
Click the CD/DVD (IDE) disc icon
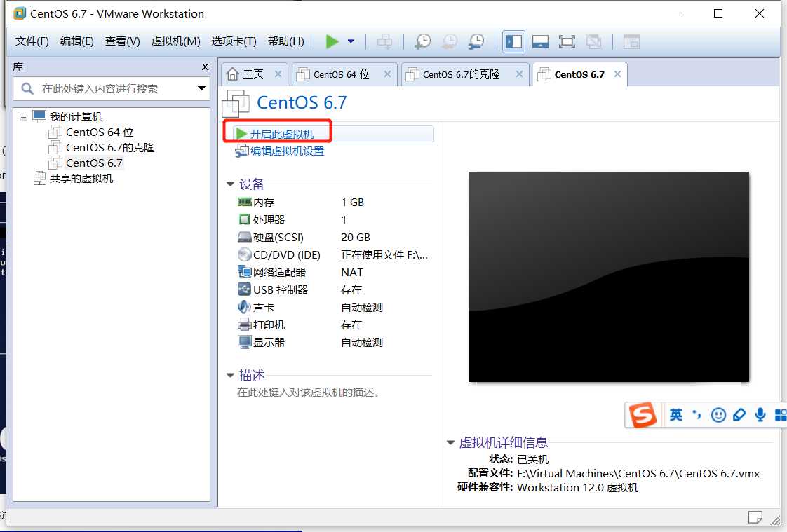click(x=244, y=254)
